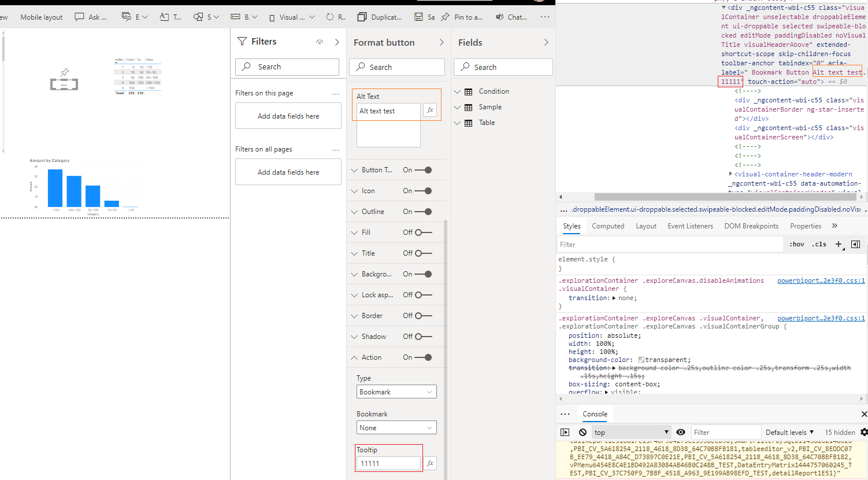Expand the Condition table in Fields
The height and width of the screenshot is (480, 868).
[x=458, y=91]
